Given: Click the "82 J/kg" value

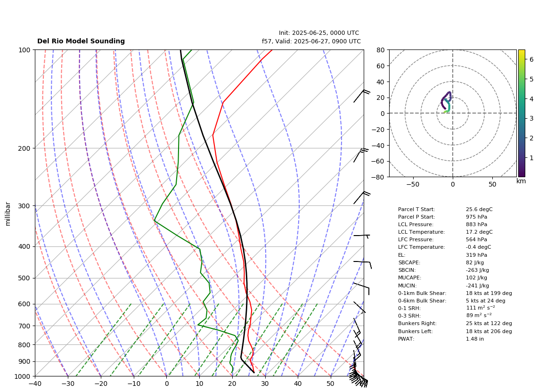Looking at the screenshot, I should pos(475,262).
